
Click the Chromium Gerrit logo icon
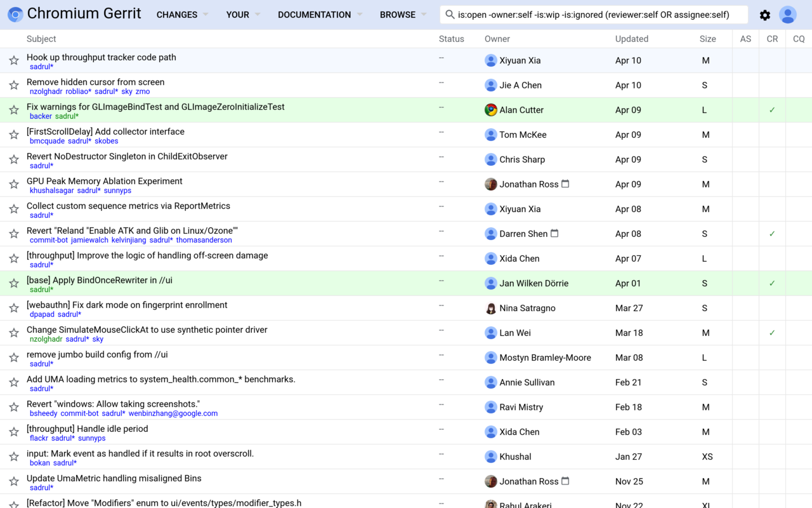pyautogui.click(x=15, y=15)
